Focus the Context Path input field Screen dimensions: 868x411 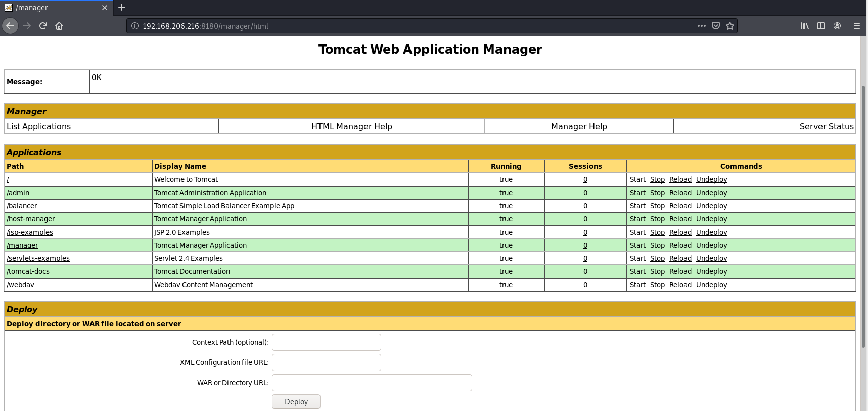coord(327,342)
